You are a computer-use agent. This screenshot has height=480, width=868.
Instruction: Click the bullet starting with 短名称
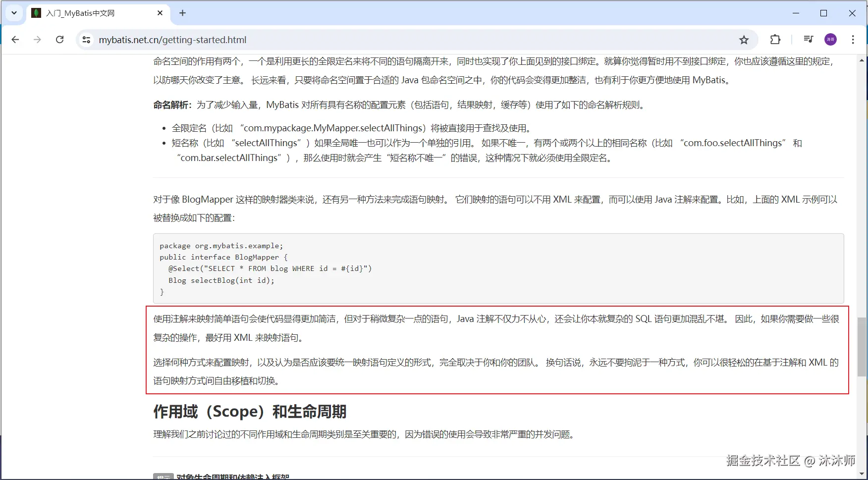coord(487,151)
